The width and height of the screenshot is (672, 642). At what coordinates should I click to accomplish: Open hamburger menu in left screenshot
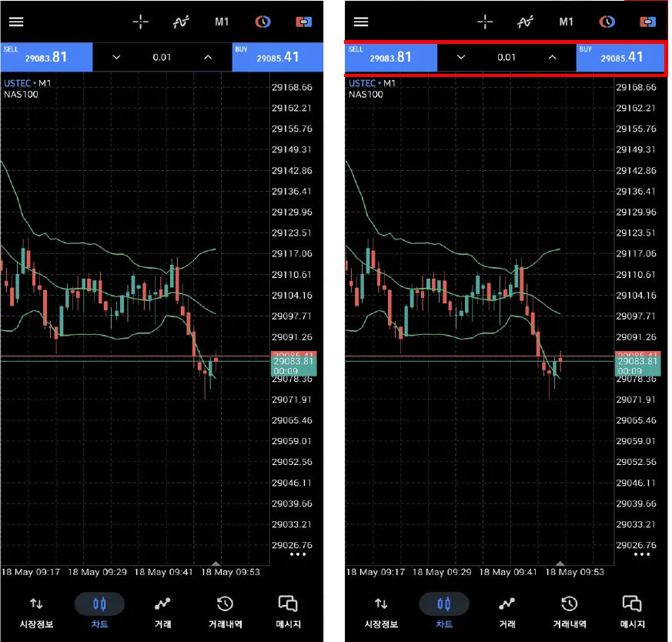pos(16,22)
